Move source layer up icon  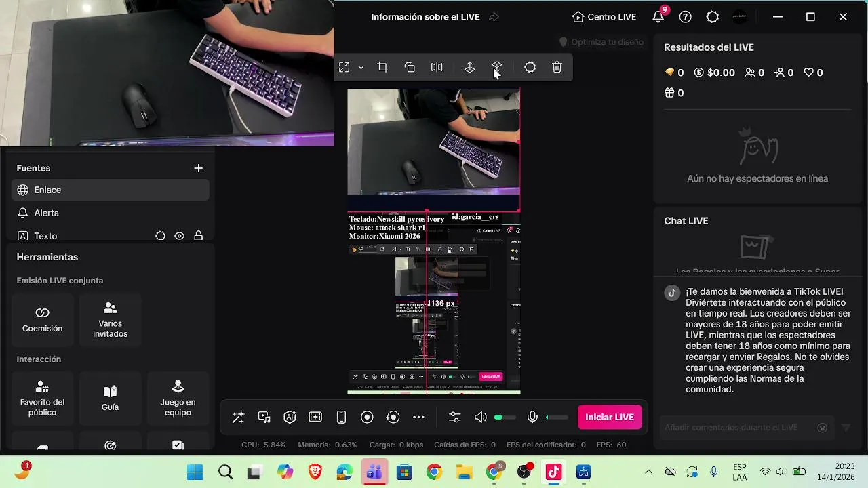click(x=469, y=67)
